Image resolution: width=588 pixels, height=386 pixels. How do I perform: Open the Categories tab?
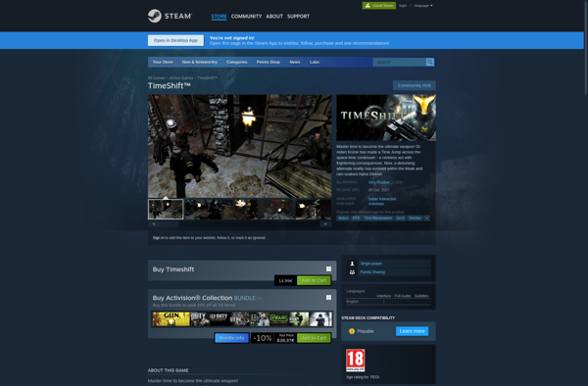point(236,62)
